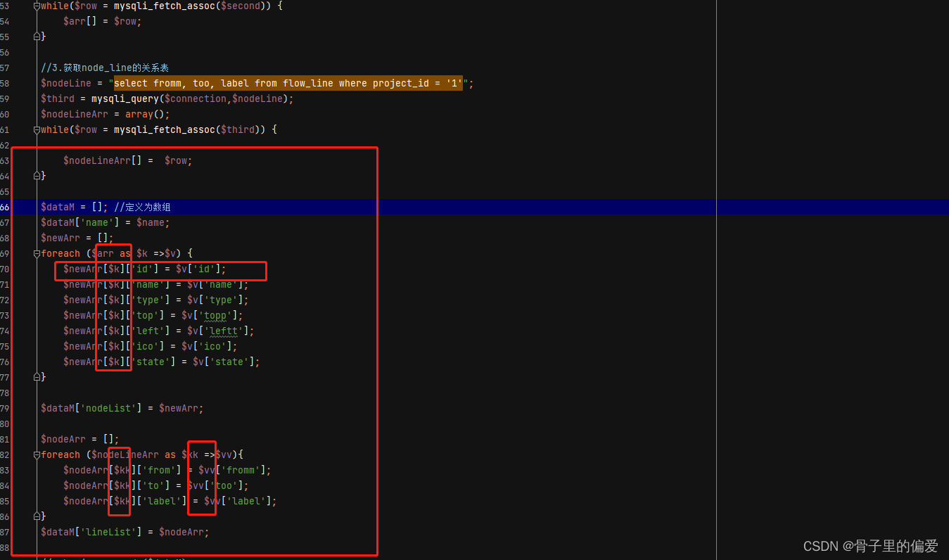Image resolution: width=949 pixels, height=560 pixels.
Task: Click the $newArr = []; line
Action: pyautogui.click(x=77, y=238)
